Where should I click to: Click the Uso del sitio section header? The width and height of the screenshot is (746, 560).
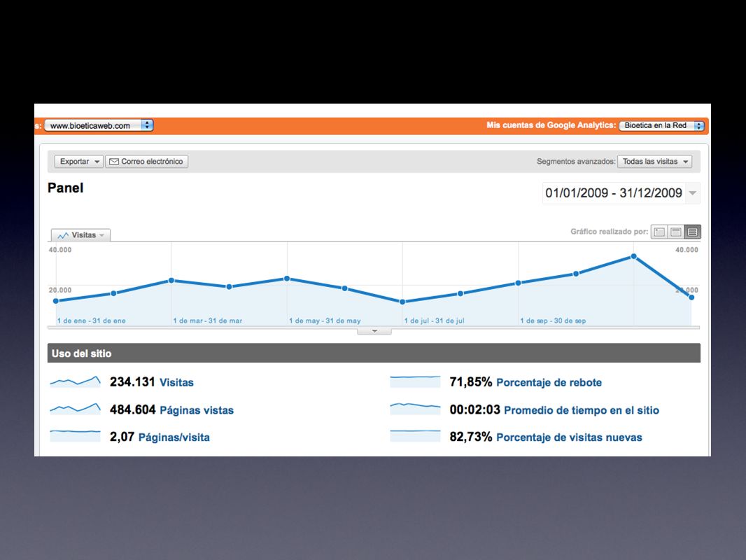point(374,353)
